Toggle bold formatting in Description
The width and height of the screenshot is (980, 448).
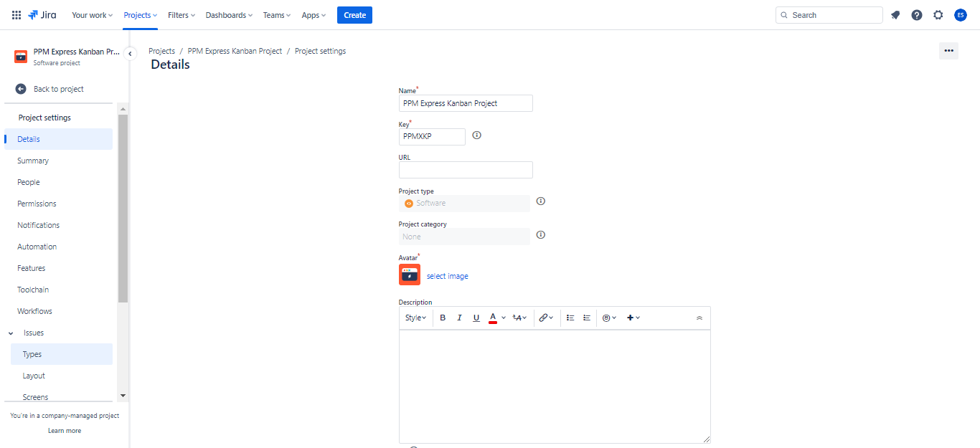point(443,318)
